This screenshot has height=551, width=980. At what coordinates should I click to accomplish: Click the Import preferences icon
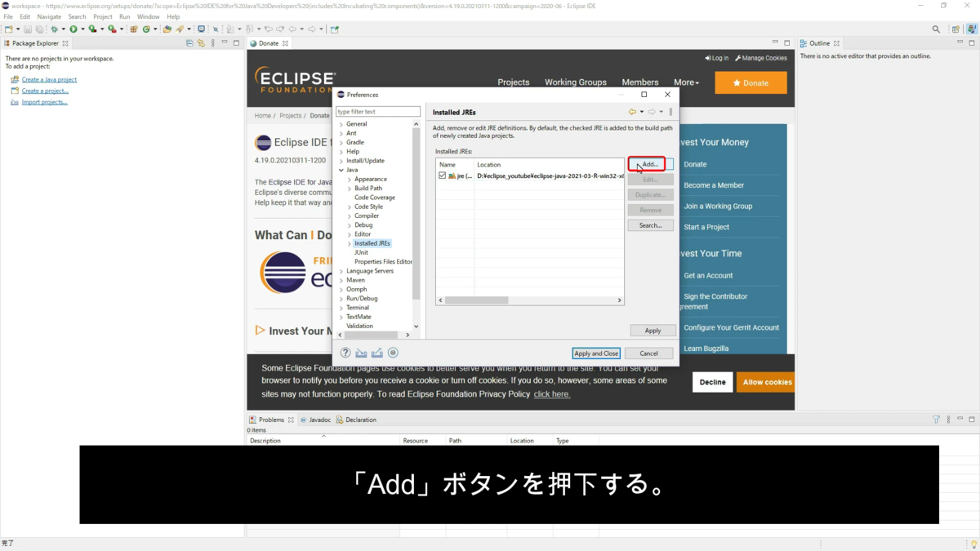click(x=361, y=353)
